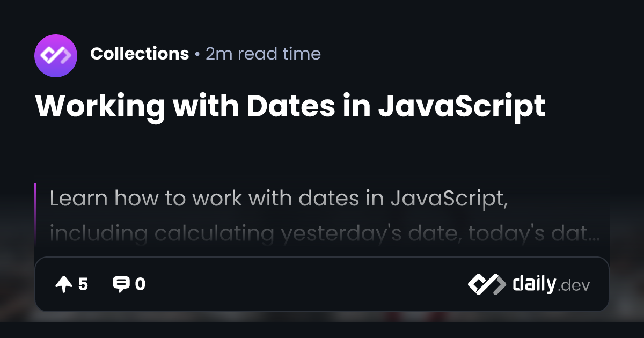Click the ellipsis ending the truncated summary
The image size is (644, 338).
(x=593, y=236)
